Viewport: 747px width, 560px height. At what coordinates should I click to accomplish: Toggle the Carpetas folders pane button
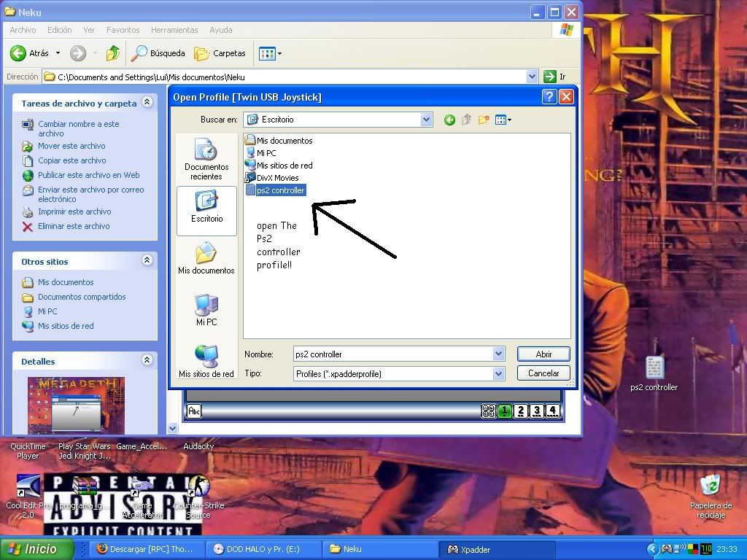tap(220, 53)
